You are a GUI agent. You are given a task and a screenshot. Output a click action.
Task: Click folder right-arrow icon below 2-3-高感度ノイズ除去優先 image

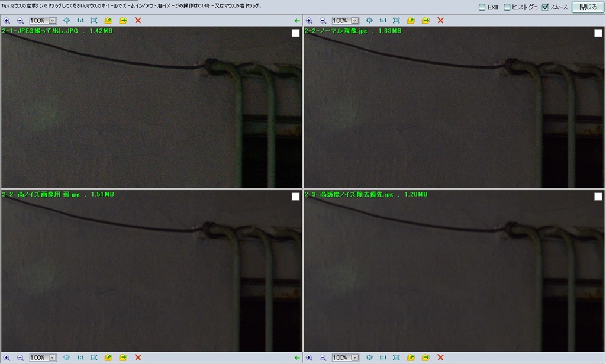point(426,357)
